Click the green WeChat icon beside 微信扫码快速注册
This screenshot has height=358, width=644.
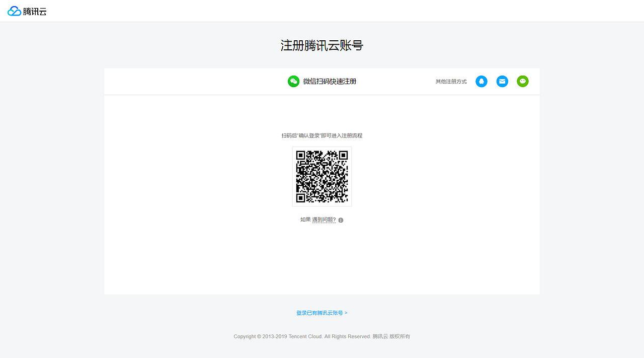pos(293,81)
